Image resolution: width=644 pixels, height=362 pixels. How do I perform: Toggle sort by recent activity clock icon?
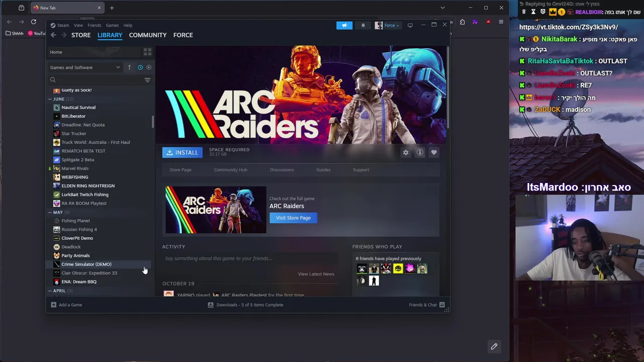[x=140, y=67]
